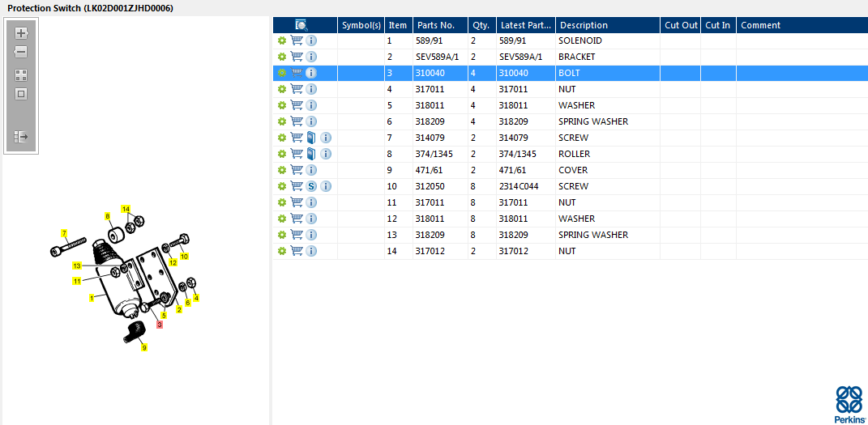Add SOLENOID 589/91 to cart
The height and width of the screenshot is (425, 868).
pos(297,40)
